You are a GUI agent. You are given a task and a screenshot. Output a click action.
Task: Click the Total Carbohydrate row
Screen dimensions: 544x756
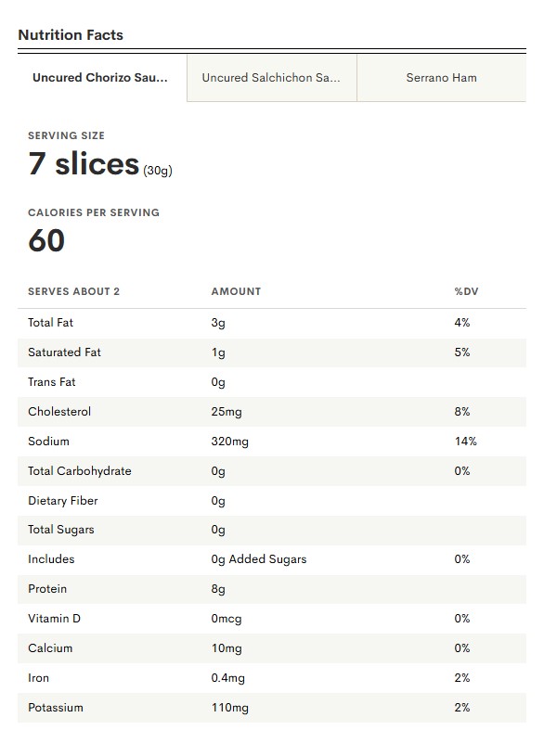[x=272, y=471]
